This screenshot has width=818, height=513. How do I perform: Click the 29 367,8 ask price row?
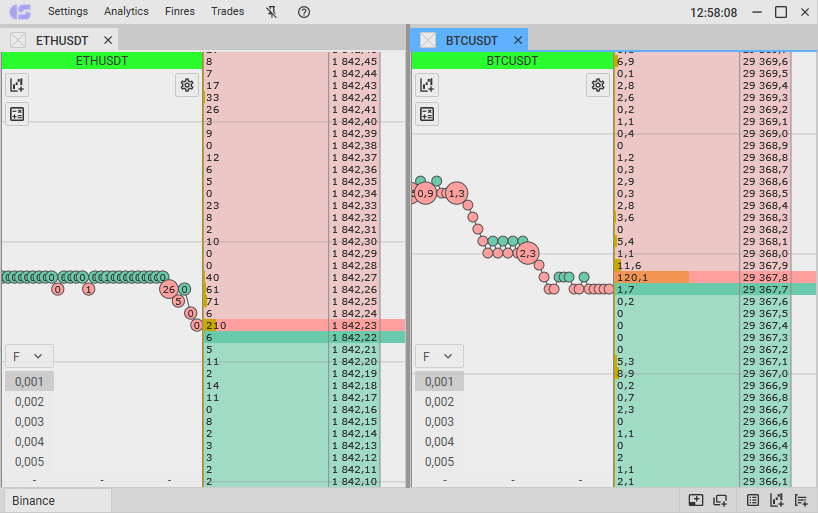pos(766,277)
